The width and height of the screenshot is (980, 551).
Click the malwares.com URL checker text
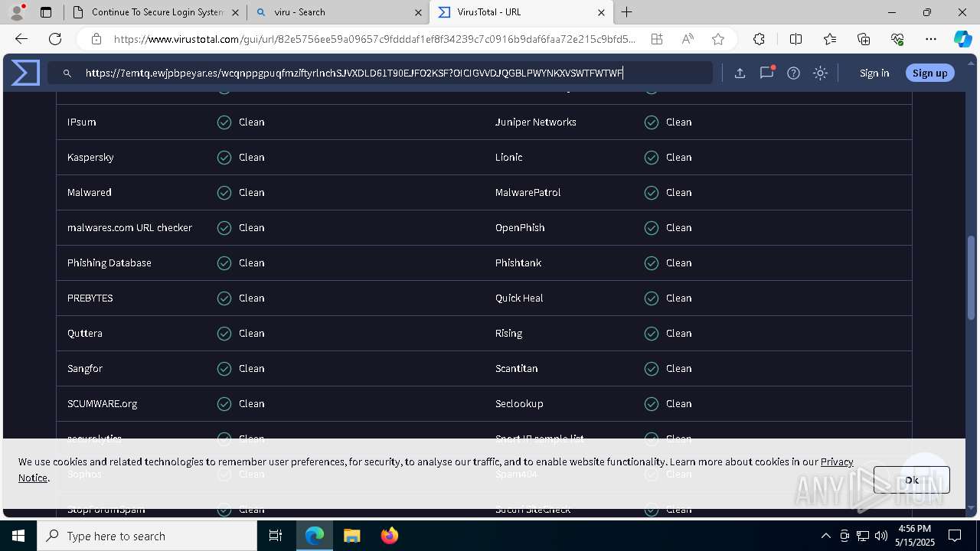click(x=129, y=227)
